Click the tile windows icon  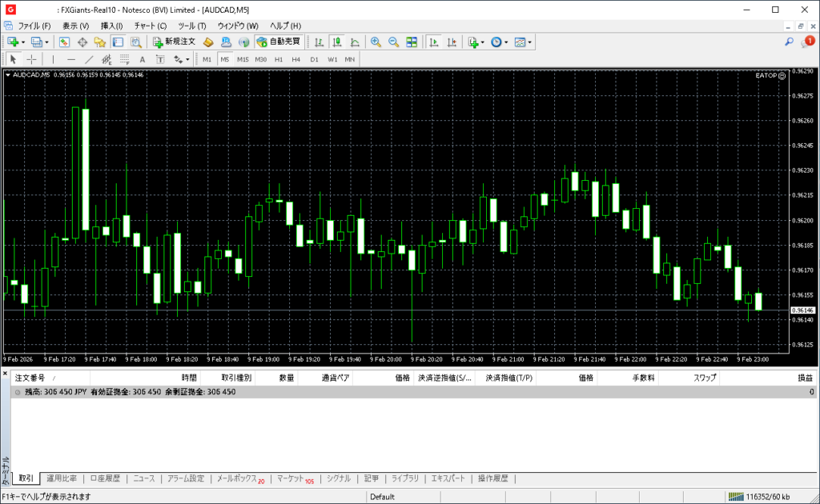[412, 42]
